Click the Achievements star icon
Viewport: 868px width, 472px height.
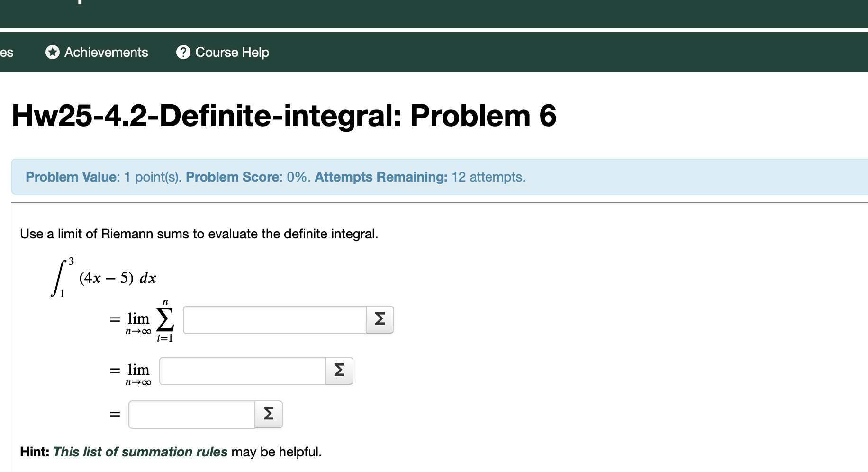coord(53,52)
